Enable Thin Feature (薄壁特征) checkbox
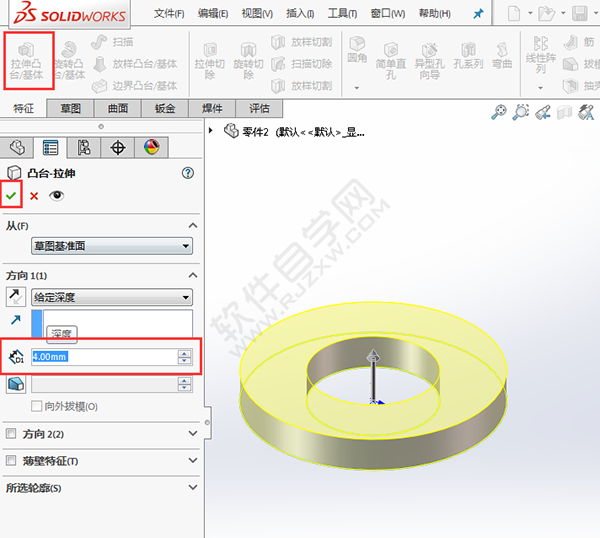 pyautogui.click(x=11, y=460)
